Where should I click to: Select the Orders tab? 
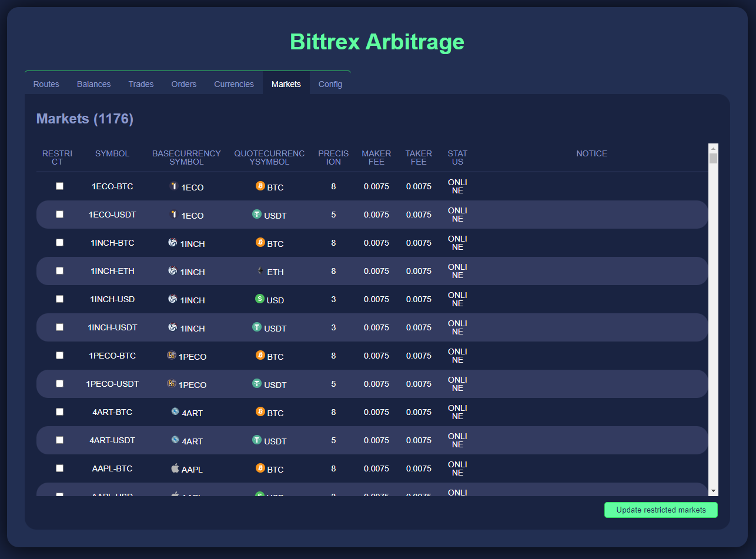coord(184,84)
